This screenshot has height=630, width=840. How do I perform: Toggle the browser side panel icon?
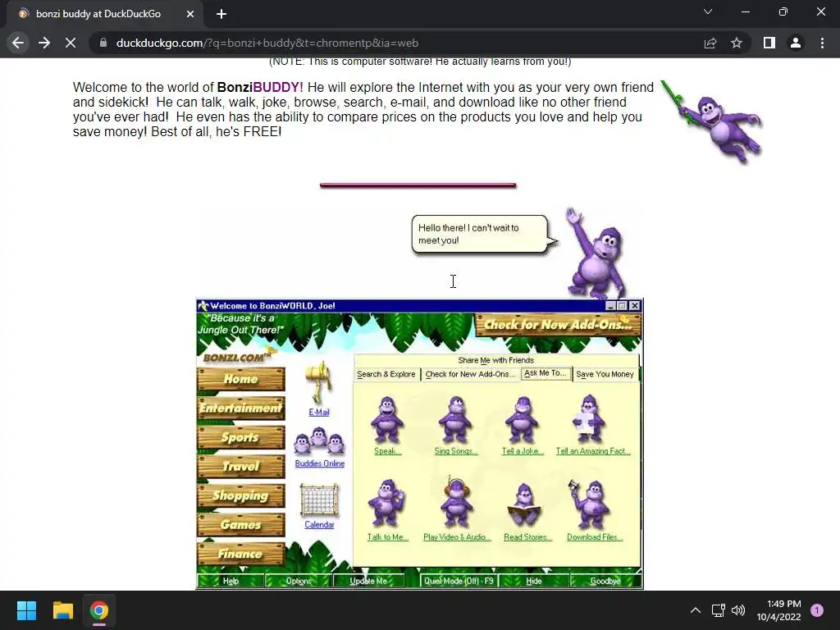point(769,43)
